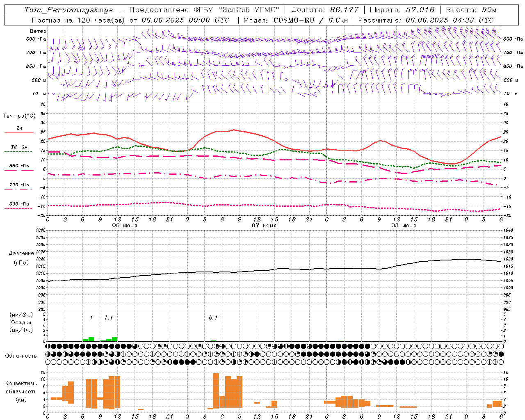
Task: Click the '(мм/1ч.)' precipitation unit label
Action: [21, 330]
